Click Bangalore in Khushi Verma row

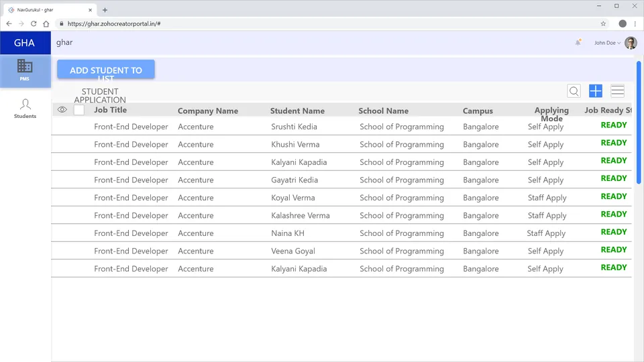click(480, 145)
